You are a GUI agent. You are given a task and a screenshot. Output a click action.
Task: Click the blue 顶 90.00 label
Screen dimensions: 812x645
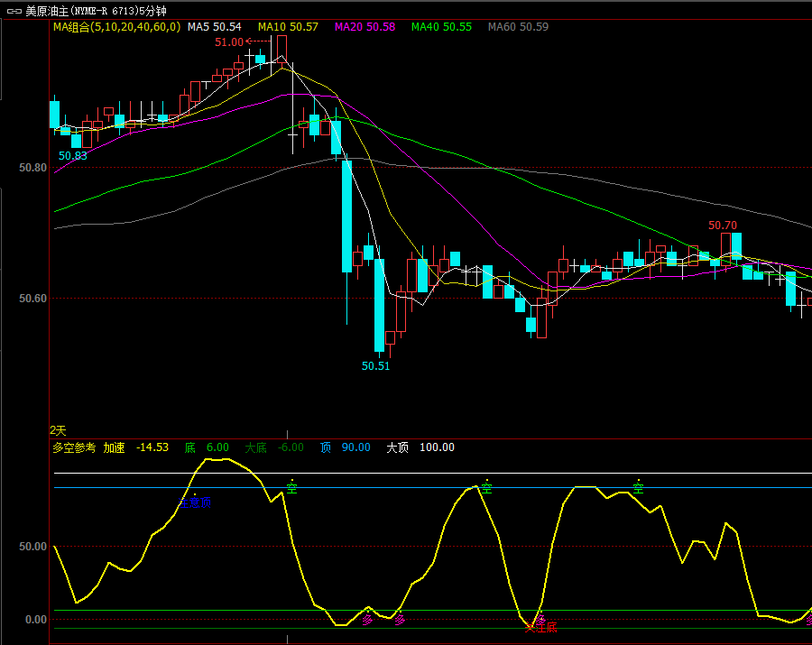[345, 447]
